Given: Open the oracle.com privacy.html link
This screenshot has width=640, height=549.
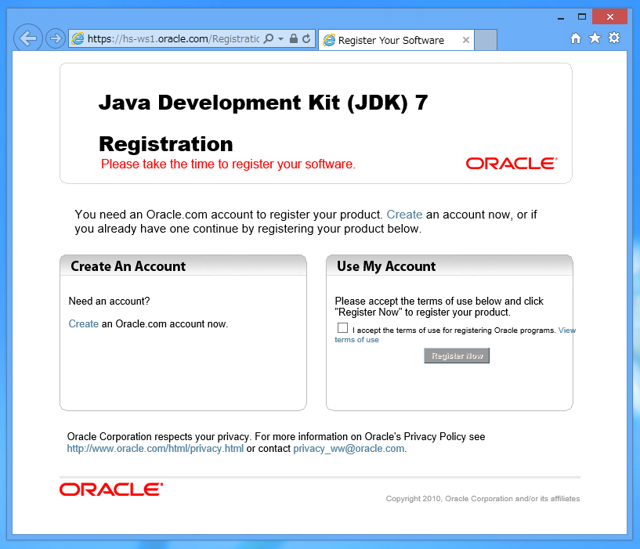Looking at the screenshot, I should [155, 448].
